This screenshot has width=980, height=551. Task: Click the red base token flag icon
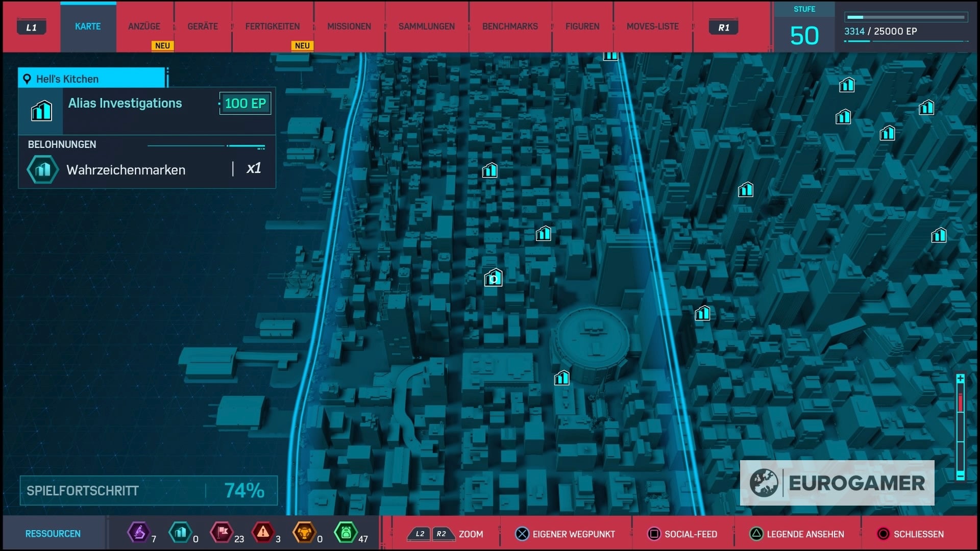point(222,533)
